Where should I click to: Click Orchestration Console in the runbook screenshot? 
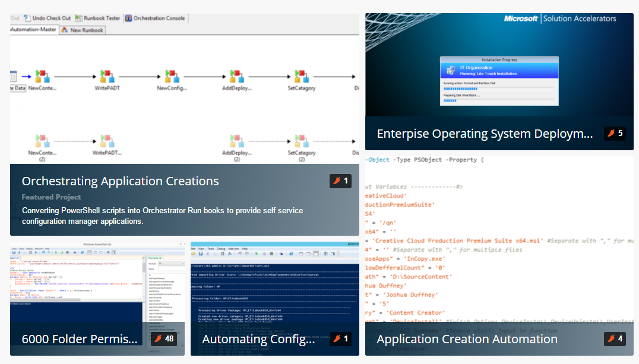point(155,18)
